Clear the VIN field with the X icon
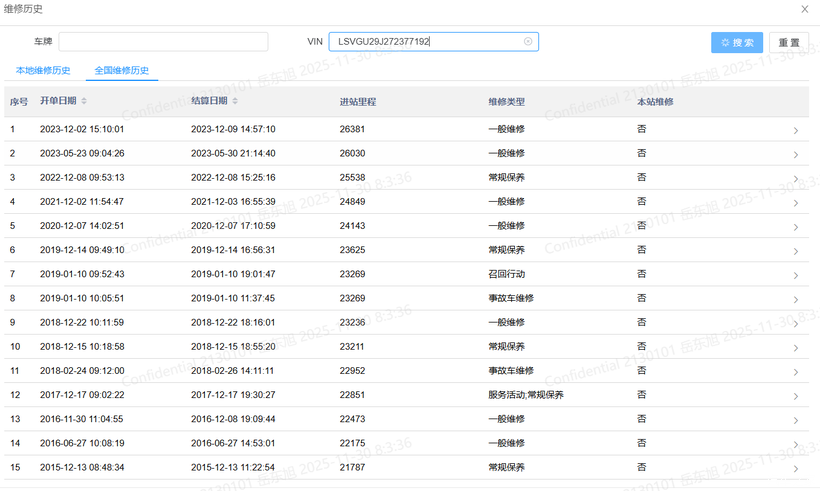The height and width of the screenshot is (491, 820). tap(528, 42)
